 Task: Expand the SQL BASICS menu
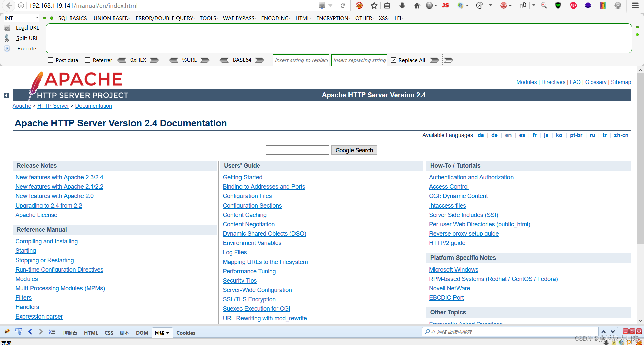[73, 18]
